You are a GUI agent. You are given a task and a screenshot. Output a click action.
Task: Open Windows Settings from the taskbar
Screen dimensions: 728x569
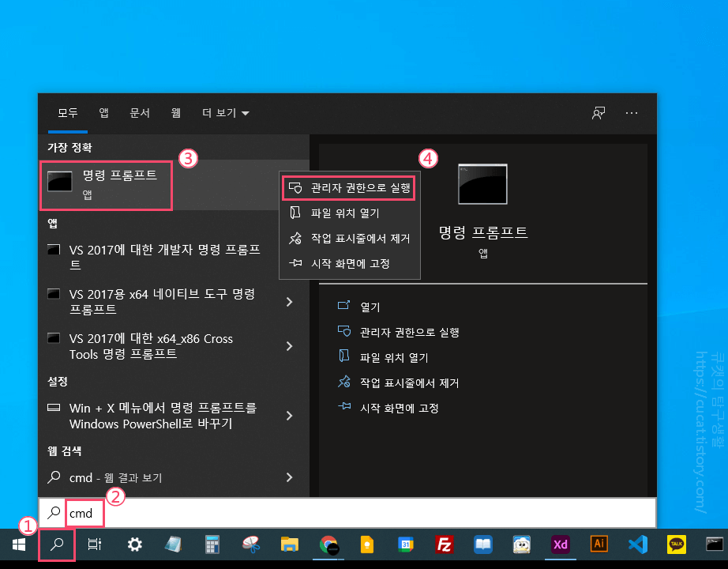coord(134,545)
